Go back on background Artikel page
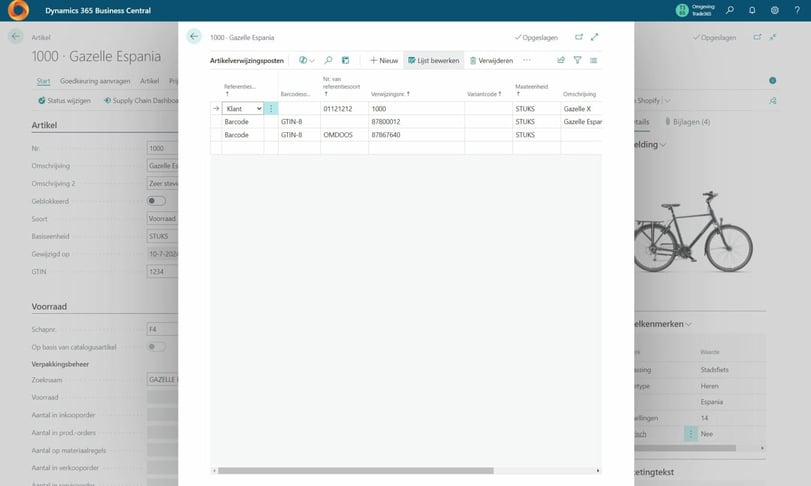Screen dimensions: 811x486 pyautogui.click(x=16, y=36)
